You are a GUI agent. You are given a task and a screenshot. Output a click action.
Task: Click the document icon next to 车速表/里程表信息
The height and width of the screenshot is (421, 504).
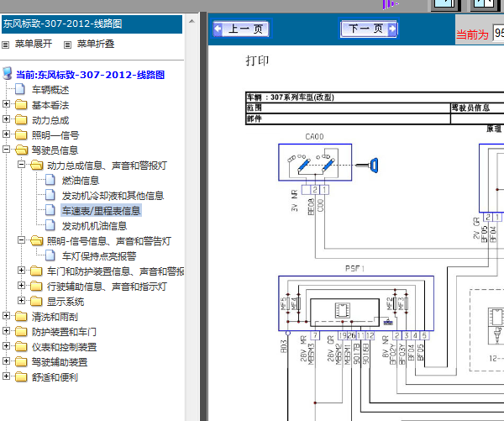click(50, 210)
